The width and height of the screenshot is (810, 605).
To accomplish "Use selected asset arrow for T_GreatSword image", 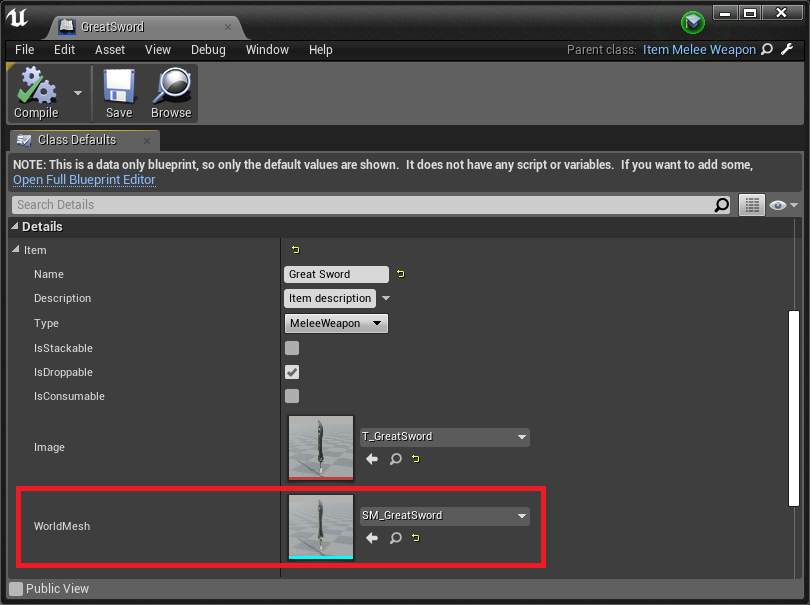I will click(372, 459).
